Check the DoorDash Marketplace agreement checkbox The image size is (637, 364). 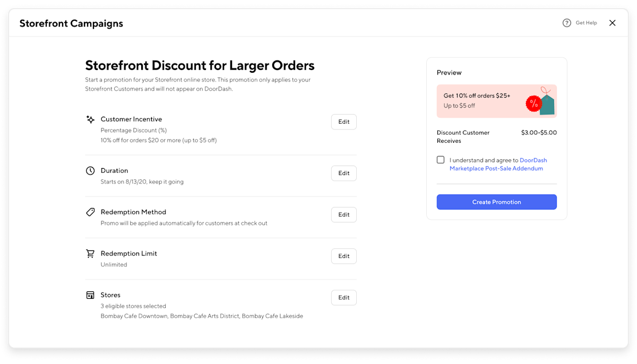click(441, 159)
